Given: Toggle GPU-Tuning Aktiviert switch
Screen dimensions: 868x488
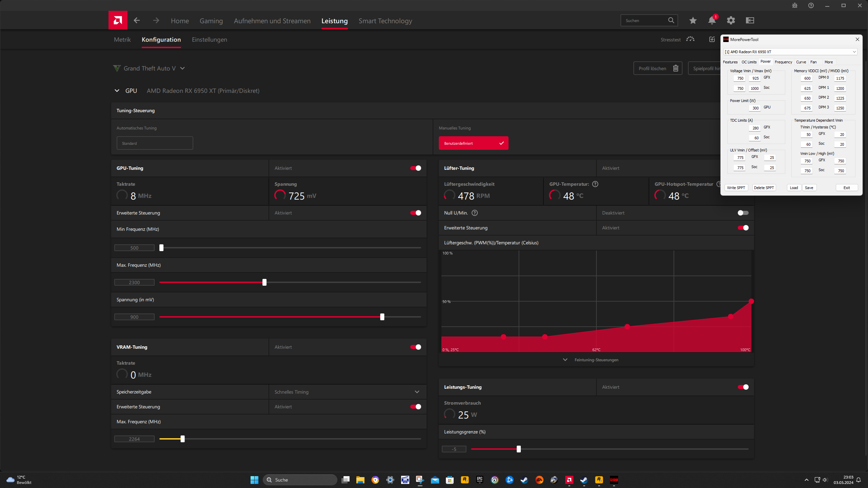Looking at the screenshot, I should 416,168.
